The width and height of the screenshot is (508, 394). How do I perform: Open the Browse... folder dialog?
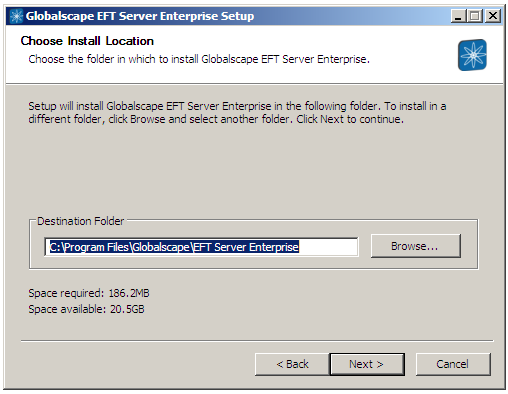click(x=416, y=246)
